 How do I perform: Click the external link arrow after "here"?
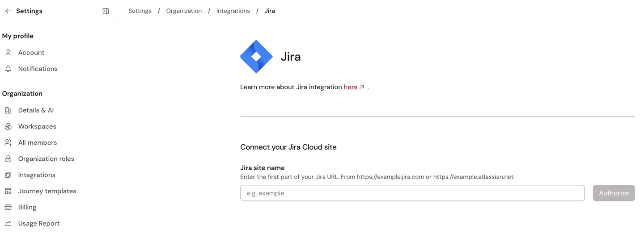tap(362, 87)
